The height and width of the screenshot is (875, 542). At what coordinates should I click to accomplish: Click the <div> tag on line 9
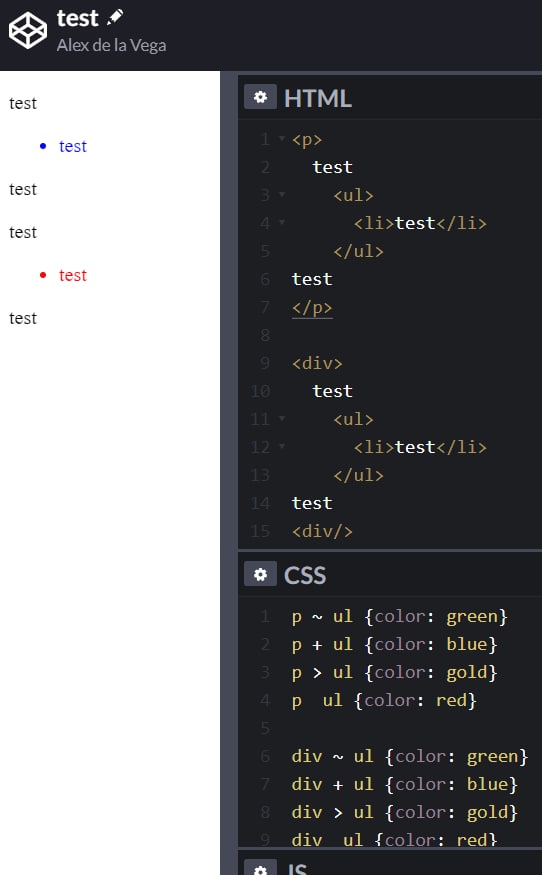317,363
